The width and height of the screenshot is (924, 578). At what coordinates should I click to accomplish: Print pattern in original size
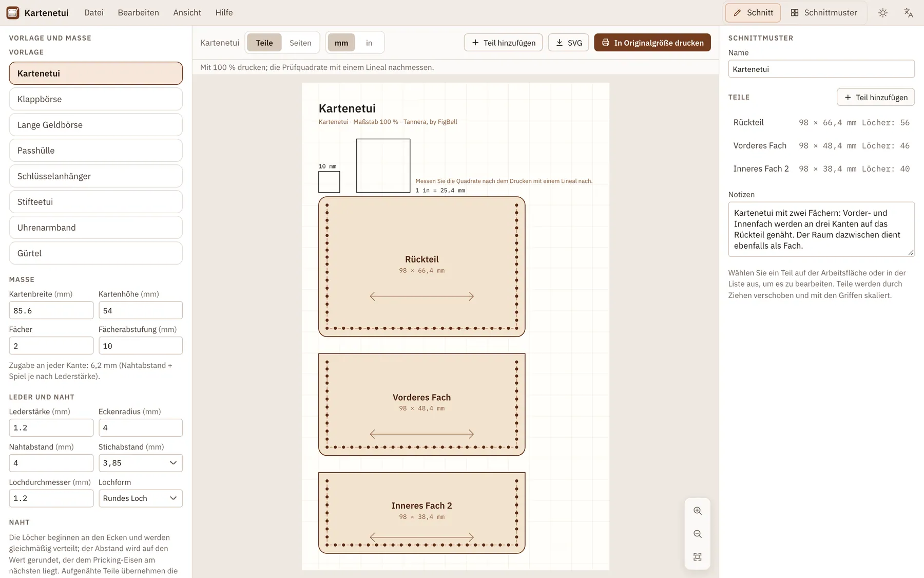click(x=652, y=43)
